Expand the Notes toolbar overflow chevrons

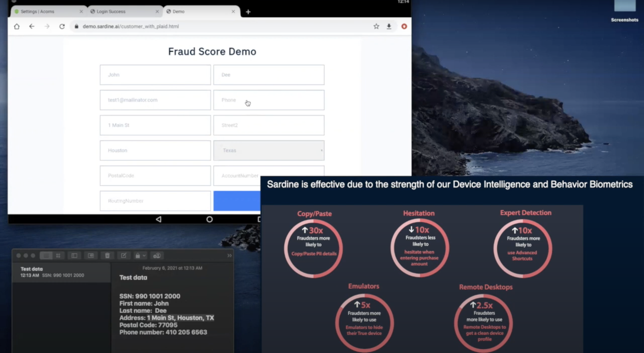(229, 255)
